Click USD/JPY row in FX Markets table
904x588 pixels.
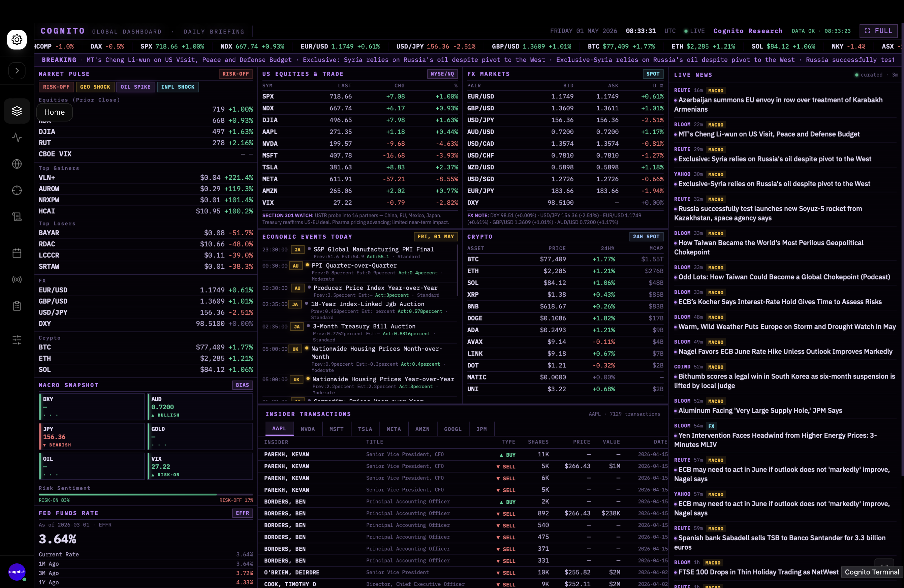coord(565,120)
